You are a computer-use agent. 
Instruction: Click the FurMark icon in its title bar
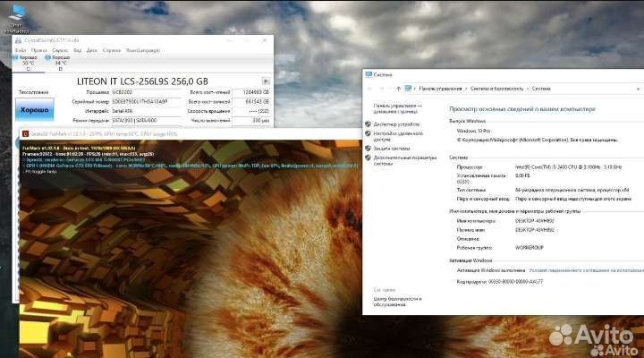(x=24, y=132)
